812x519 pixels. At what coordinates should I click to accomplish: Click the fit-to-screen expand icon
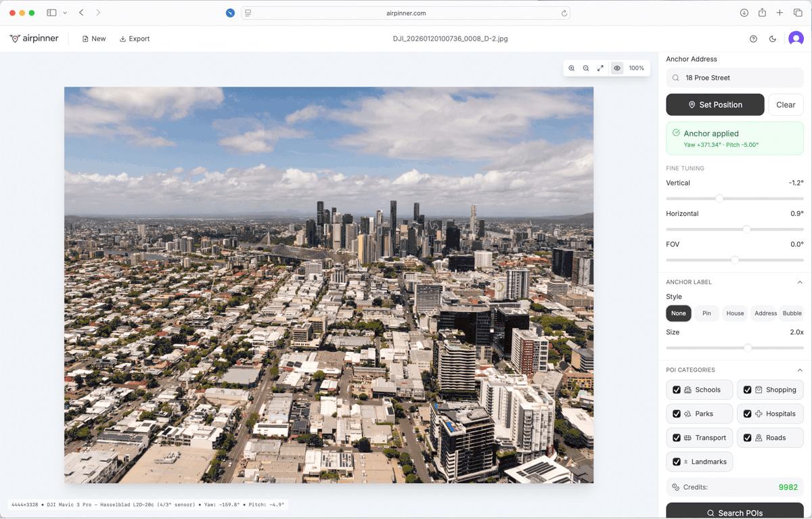pyautogui.click(x=600, y=68)
